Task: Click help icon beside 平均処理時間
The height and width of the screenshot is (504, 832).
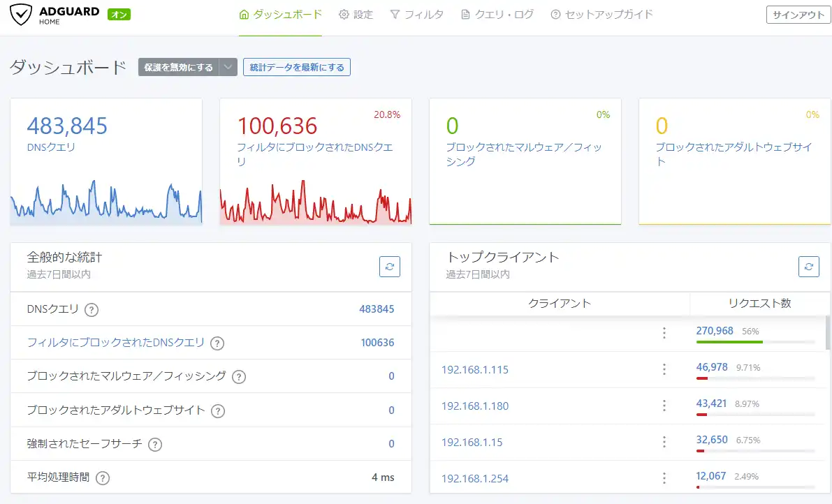Action: [x=103, y=478]
